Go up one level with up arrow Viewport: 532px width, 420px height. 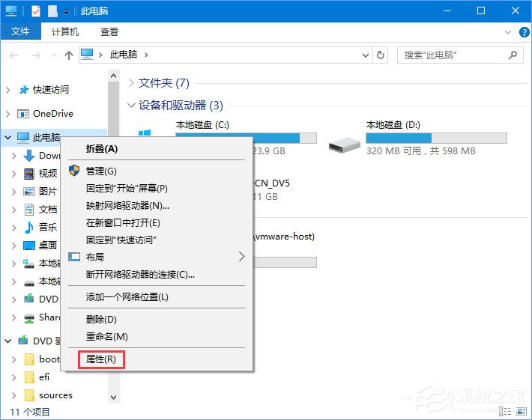69,55
